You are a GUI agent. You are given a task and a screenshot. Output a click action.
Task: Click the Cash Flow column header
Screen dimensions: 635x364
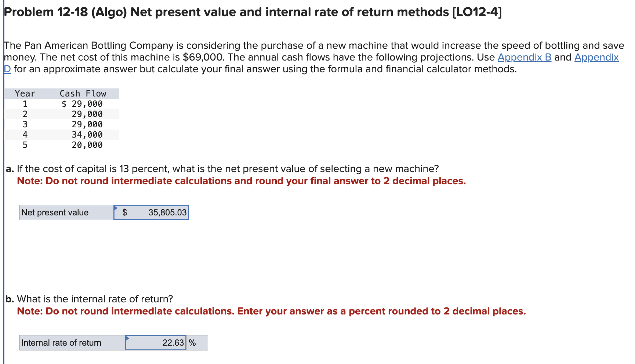(83, 94)
